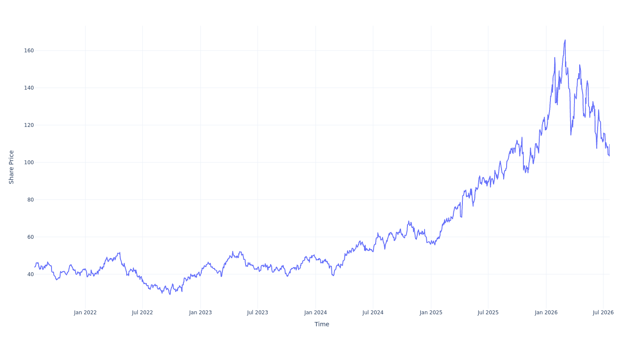The width and height of the screenshot is (644, 343).
Task: Select the 40 y-axis tick label
Action: 30,274
